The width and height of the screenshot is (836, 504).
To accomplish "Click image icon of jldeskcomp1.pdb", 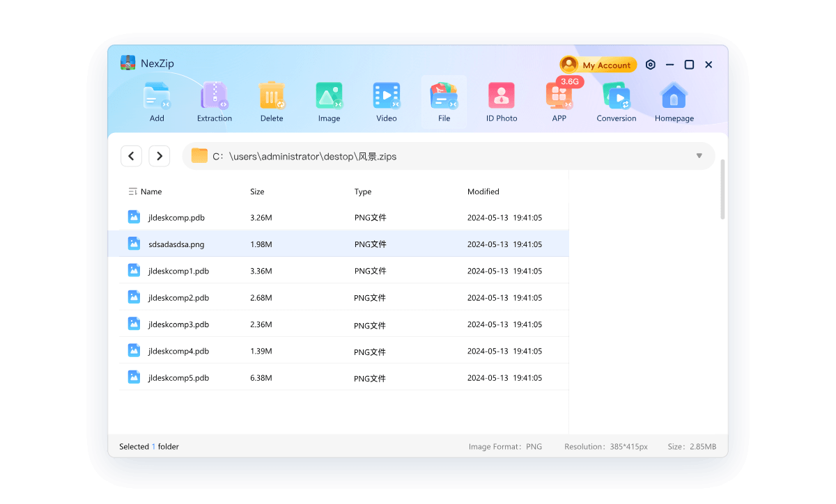I will tap(134, 270).
